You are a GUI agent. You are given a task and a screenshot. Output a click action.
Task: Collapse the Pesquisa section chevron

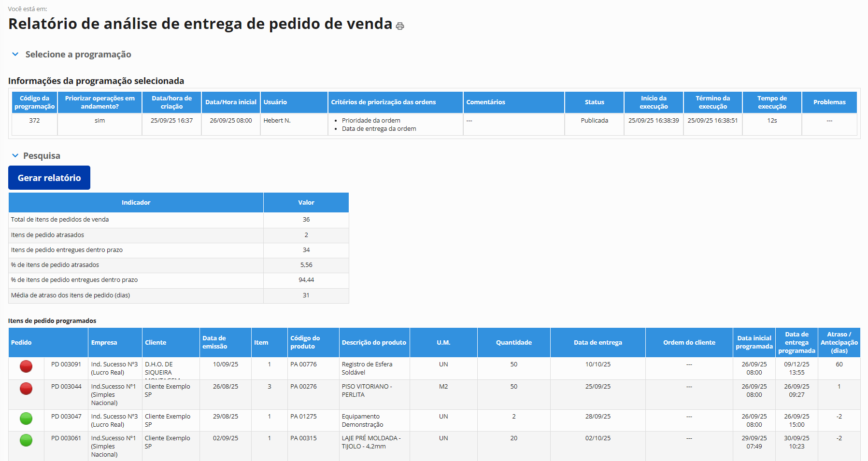[15, 156]
